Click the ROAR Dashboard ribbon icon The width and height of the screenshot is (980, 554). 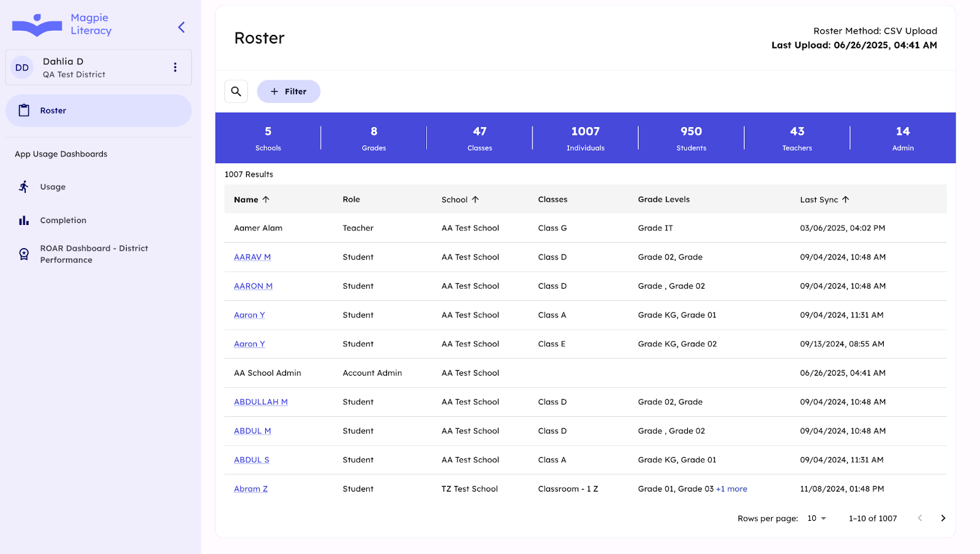[24, 254]
